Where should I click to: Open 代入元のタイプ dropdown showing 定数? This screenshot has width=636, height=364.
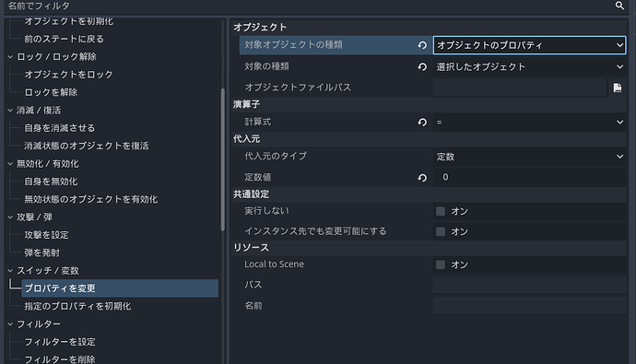click(529, 157)
